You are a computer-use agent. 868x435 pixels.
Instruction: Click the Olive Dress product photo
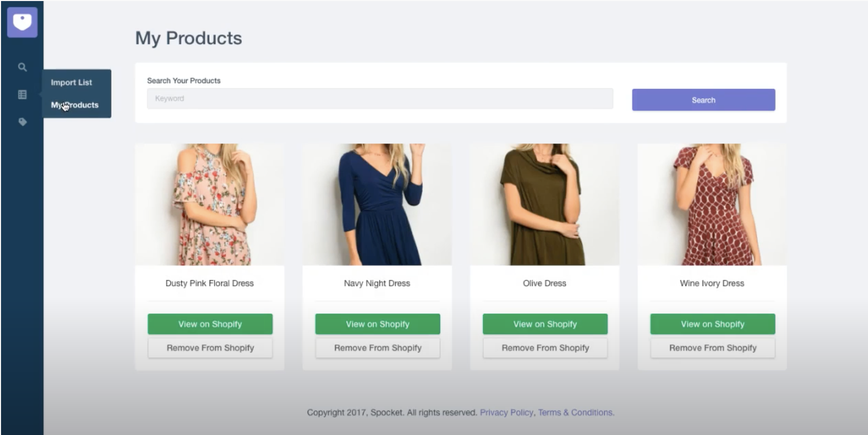(x=545, y=205)
